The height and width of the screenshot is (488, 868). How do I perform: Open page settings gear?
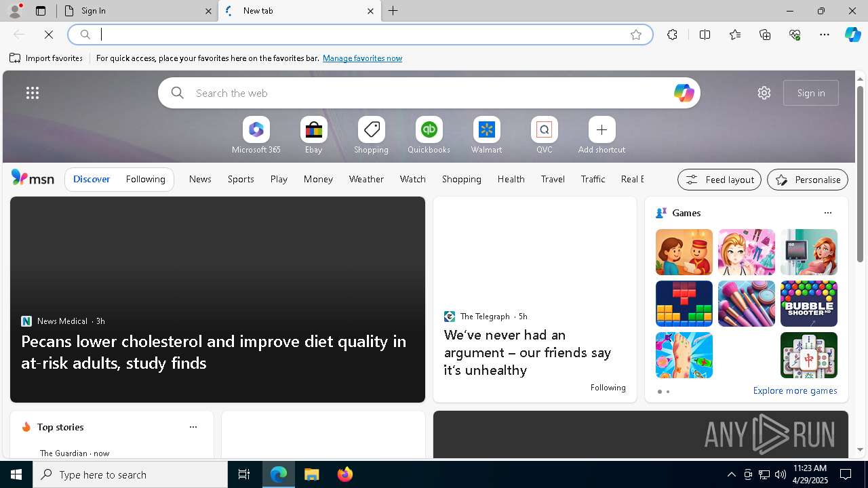(764, 93)
